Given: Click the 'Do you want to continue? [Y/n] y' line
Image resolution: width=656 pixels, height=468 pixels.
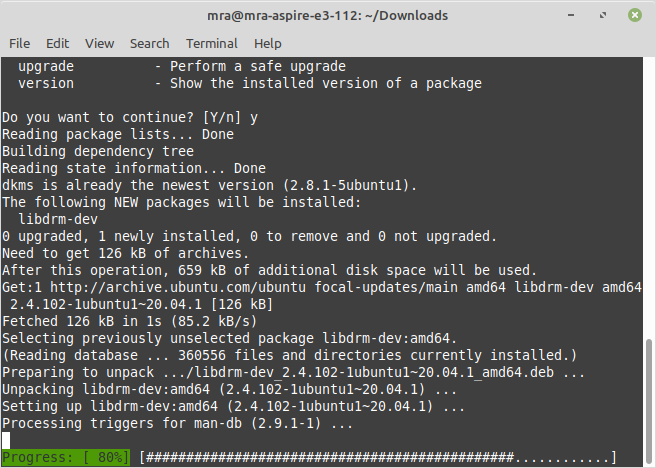Looking at the screenshot, I should pos(130,118).
